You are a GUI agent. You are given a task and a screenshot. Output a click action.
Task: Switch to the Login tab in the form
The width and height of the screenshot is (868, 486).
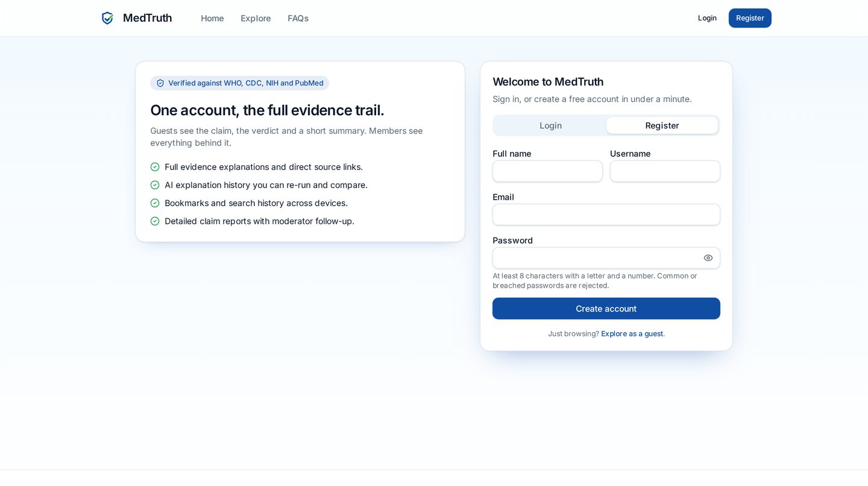point(550,125)
